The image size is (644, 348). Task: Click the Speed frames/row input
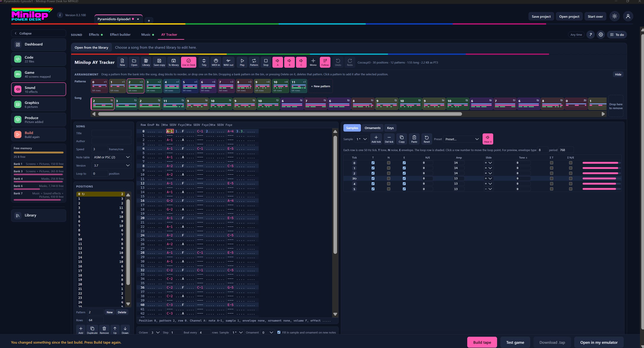click(100, 149)
